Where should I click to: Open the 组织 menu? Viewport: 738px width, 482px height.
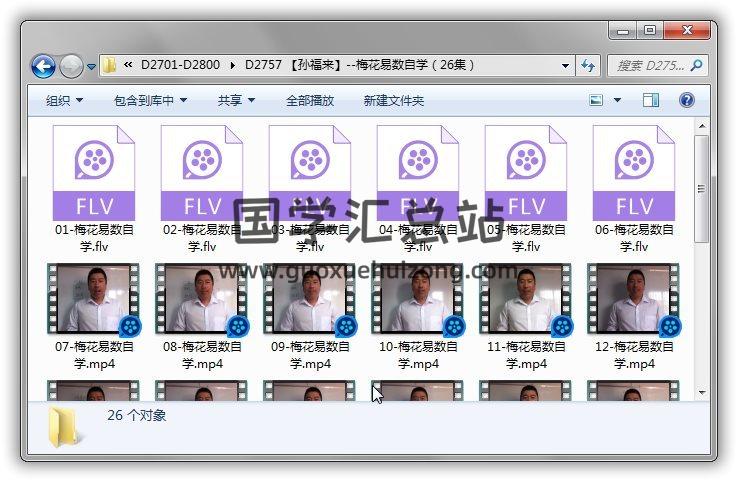[x=64, y=100]
